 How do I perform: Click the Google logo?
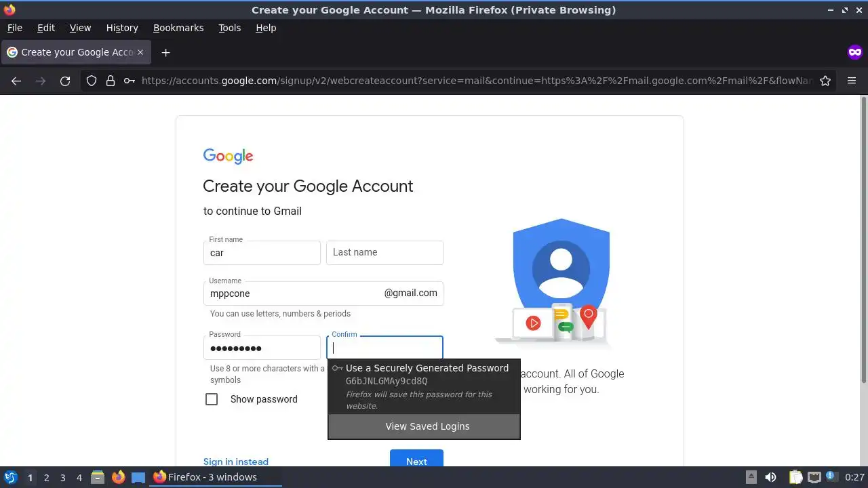click(228, 157)
